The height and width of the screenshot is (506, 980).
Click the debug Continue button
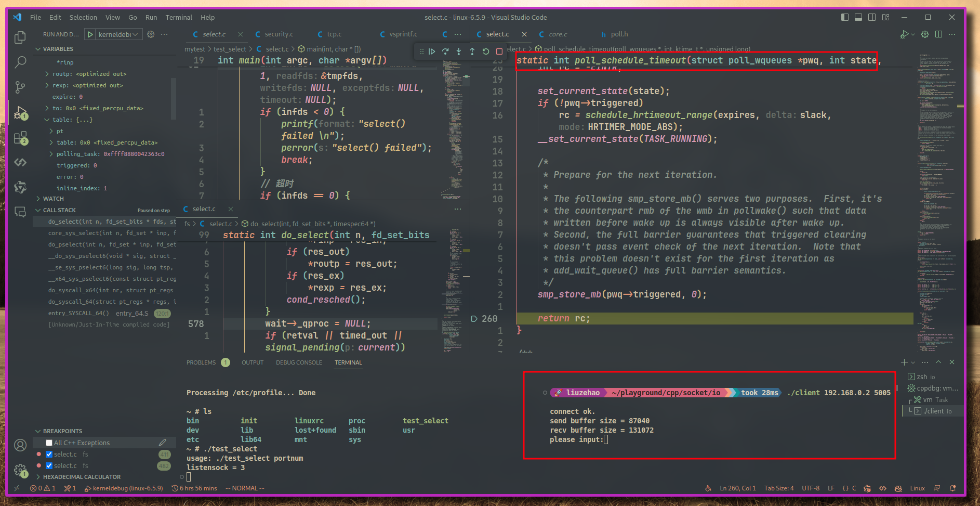432,51
